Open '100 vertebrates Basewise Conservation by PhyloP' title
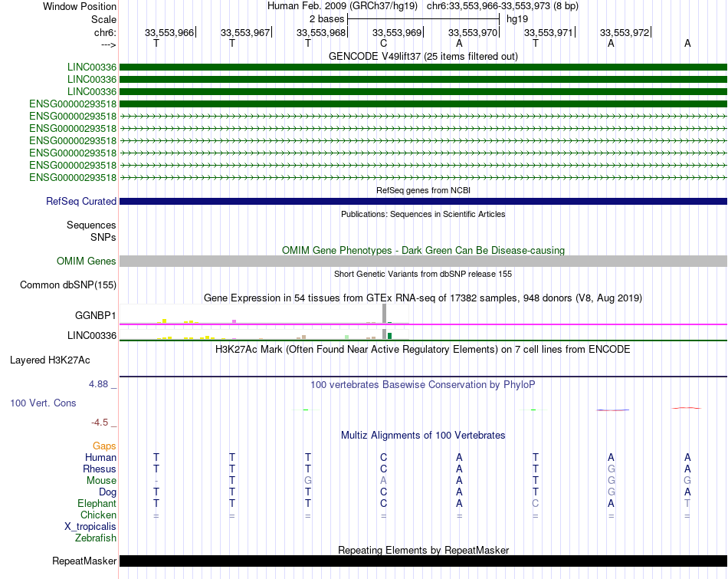Image resolution: width=728 pixels, height=579 pixels. (x=423, y=385)
